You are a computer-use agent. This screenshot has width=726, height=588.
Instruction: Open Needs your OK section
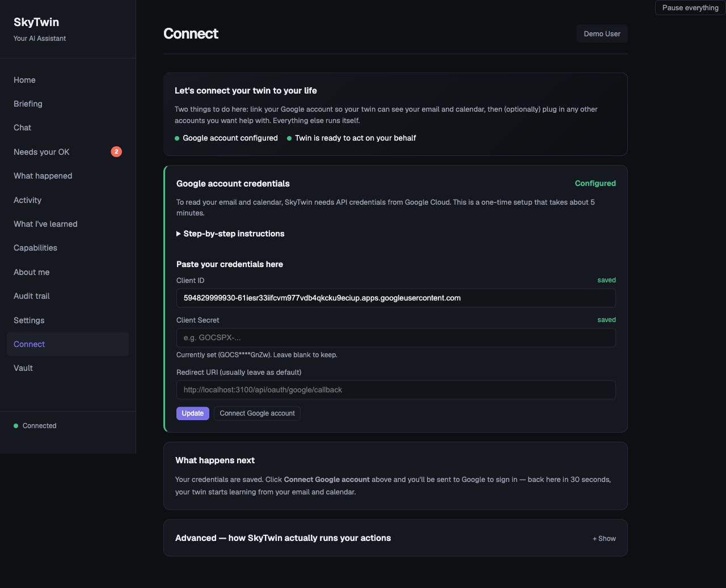pos(67,152)
